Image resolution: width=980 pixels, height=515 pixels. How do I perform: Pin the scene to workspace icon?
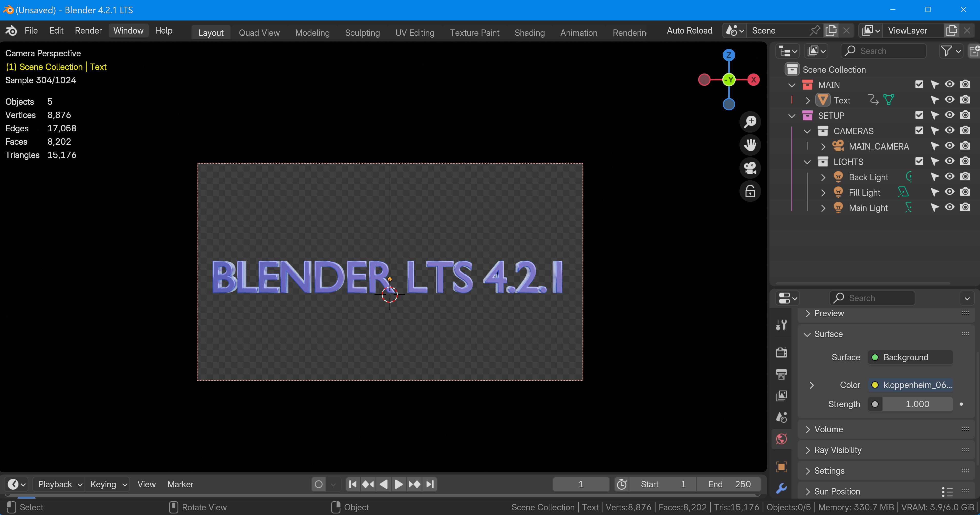(x=815, y=30)
